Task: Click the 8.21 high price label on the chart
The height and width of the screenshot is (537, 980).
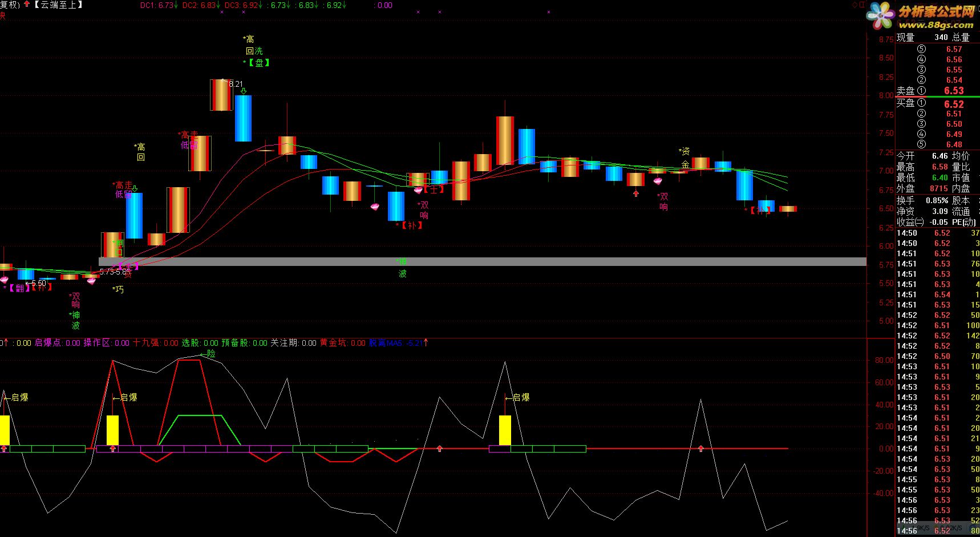Action: coord(235,84)
